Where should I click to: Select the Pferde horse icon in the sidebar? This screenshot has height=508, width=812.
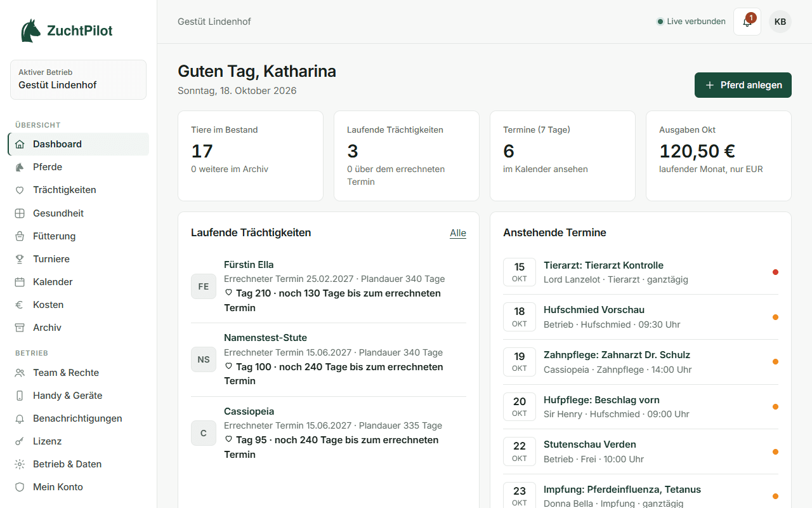coord(20,167)
